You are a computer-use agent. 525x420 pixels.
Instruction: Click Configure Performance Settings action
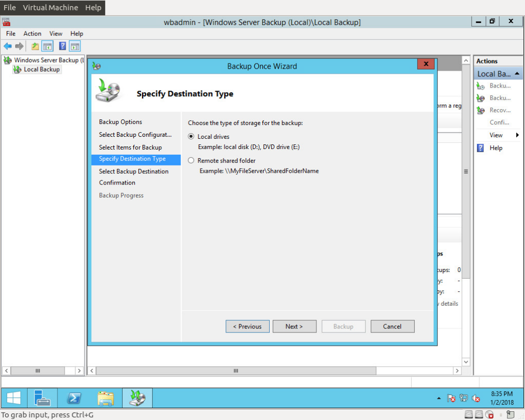point(499,122)
